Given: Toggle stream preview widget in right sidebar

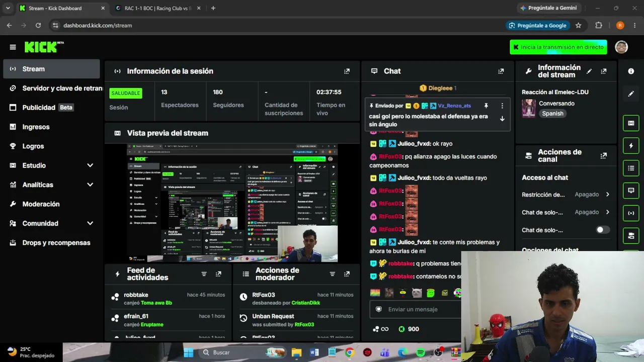Looking at the screenshot, I should (631, 123).
